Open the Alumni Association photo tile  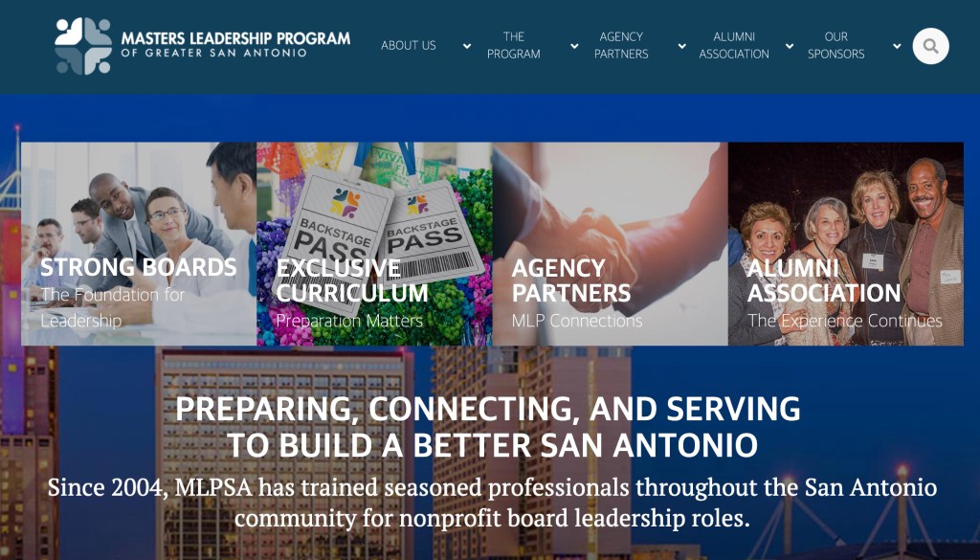coord(846,244)
